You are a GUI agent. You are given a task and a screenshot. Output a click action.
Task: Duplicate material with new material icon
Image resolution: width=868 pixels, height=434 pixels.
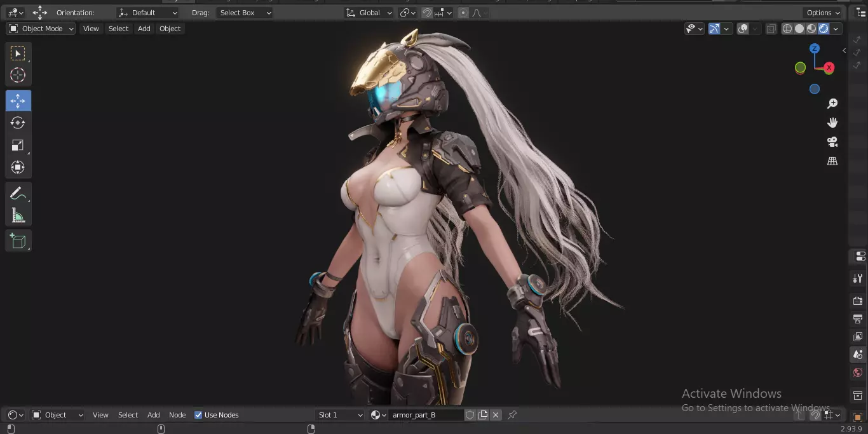483,415
